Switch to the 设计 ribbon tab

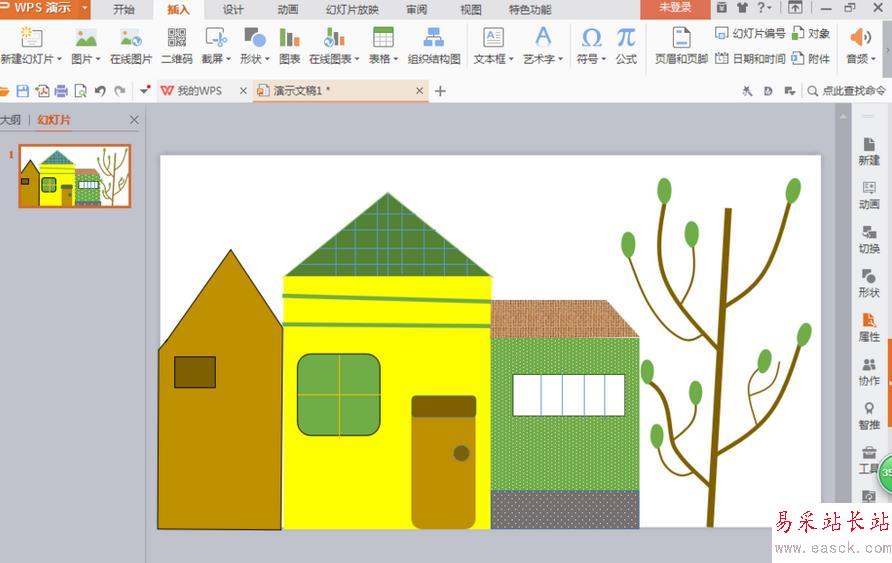233,10
